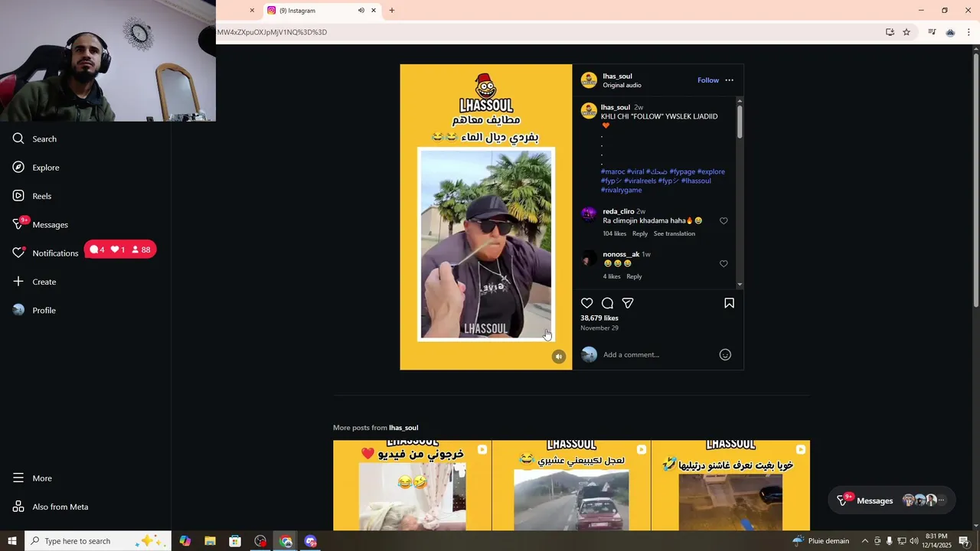This screenshot has width=980, height=551.
Task: Click reda_cliro's username
Action: [x=618, y=211]
